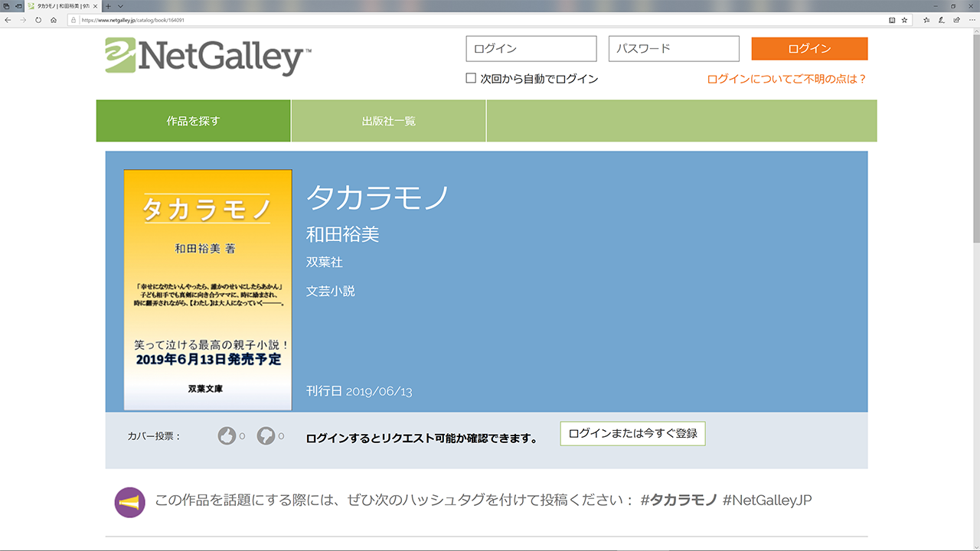The image size is (980, 551).
Task: Give the cover a thumbs-down vote
Action: point(266,436)
